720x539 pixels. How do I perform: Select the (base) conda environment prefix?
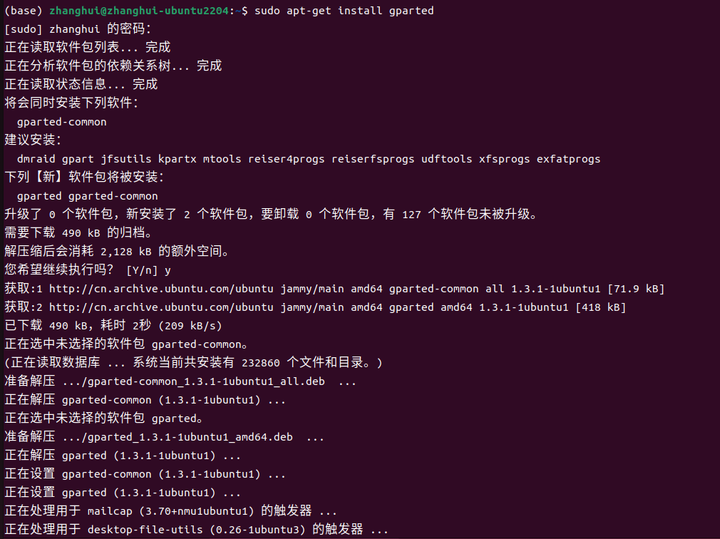(24, 10)
